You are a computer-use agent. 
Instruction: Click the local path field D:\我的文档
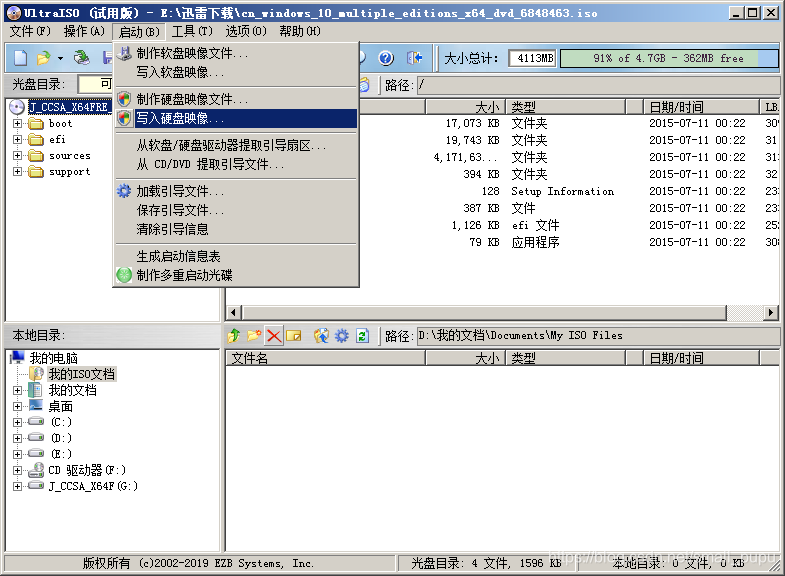(598, 335)
